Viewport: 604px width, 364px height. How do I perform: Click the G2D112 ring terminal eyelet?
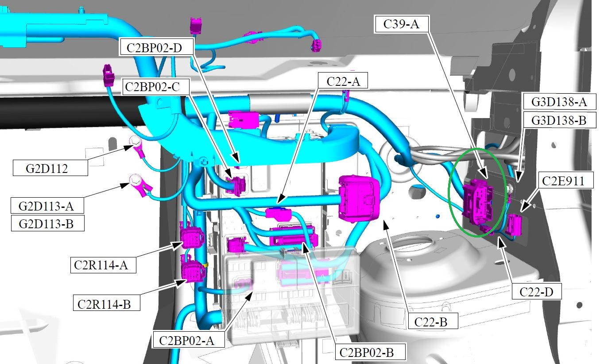pos(134,142)
